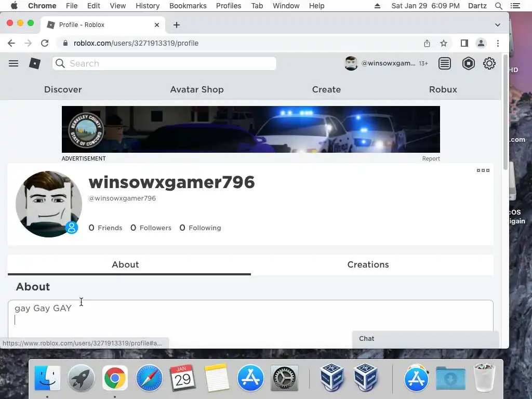Viewport: 532px width, 399px height.
Task: Open the Trash in the Dock
Action: [x=484, y=377]
